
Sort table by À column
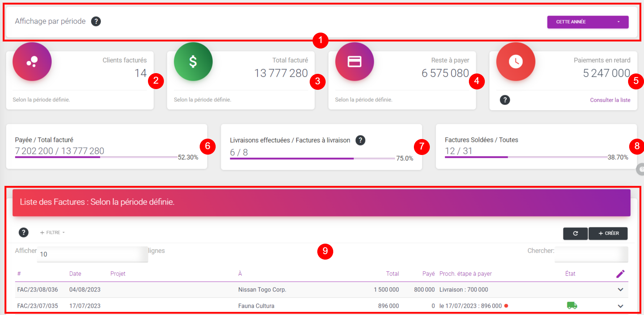point(240,274)
